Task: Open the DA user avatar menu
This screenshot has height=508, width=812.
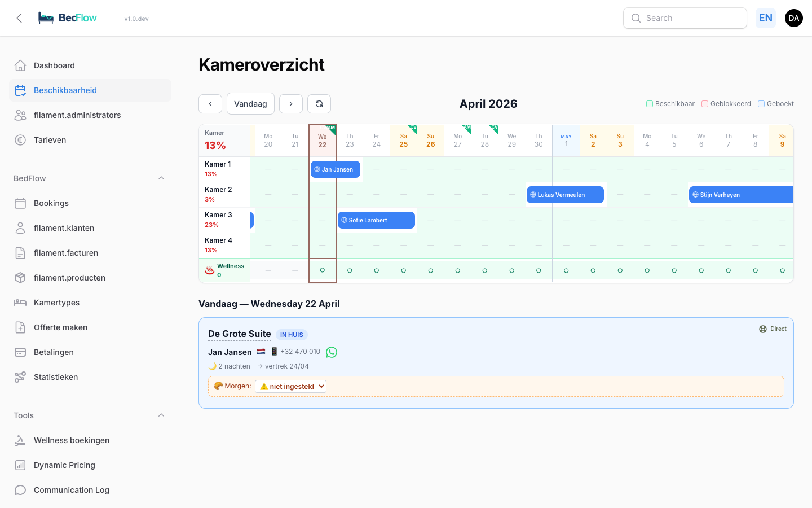Action: click(793, 18)
